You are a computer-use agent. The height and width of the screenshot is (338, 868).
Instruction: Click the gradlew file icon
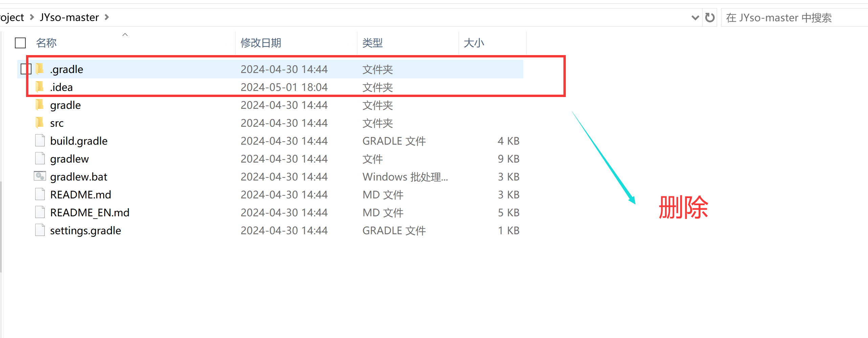(x=40, y=158)
